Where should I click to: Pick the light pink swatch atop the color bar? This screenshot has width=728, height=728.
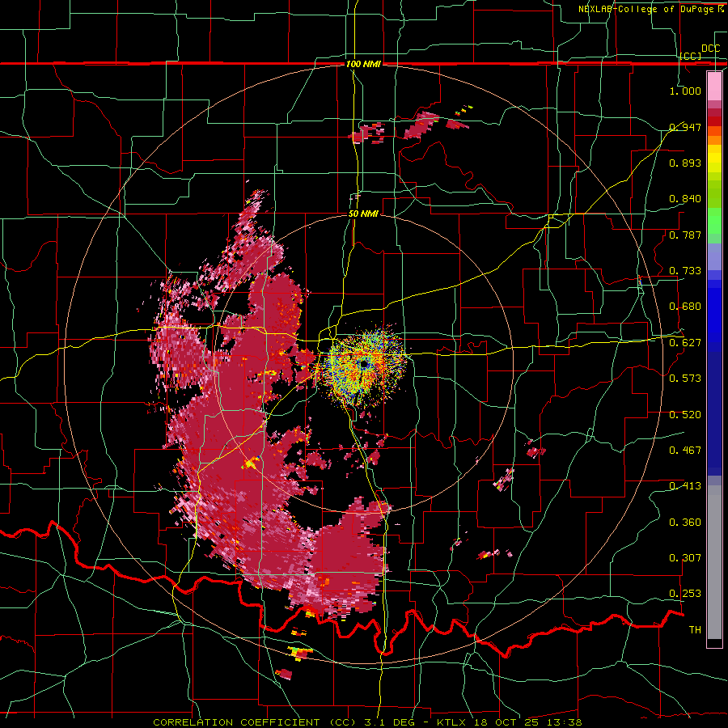(x=714, y=86)
